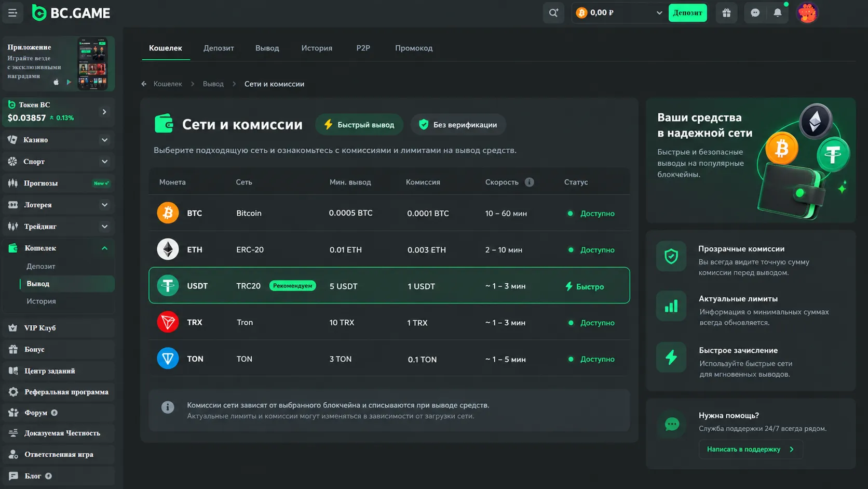868x489 pixels.
Task: Click the Реферальная программа icon
Action: click(13, 392)
